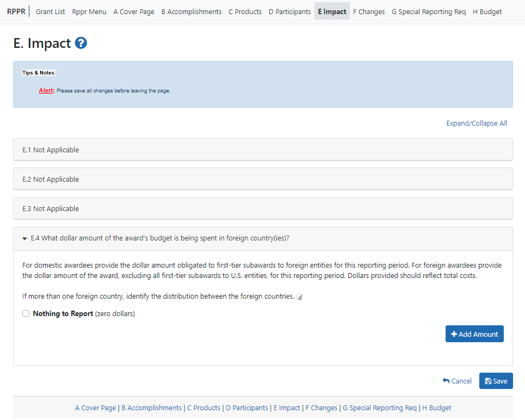Click the RPPR brand label

point(16,11)
